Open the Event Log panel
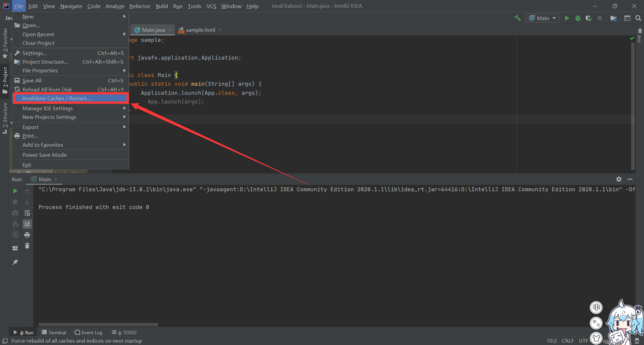Viewport: 644px width, 345px height. (x=89, y=332)
